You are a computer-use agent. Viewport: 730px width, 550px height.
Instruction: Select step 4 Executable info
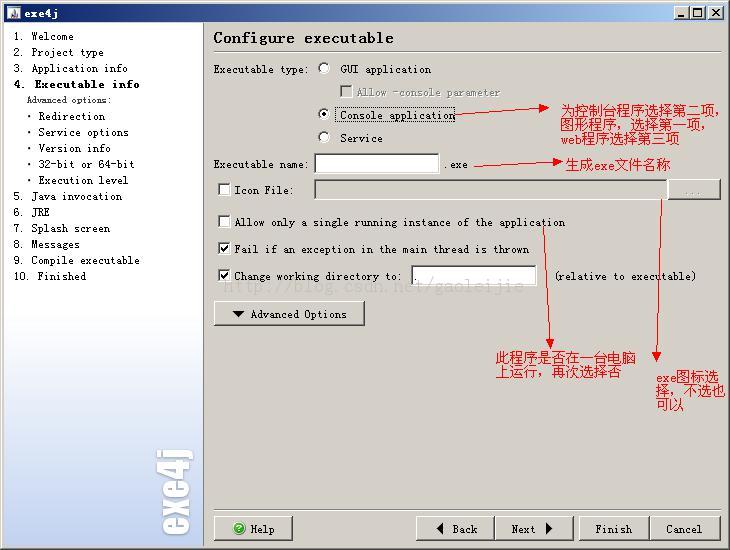click(x=77, y=84)
